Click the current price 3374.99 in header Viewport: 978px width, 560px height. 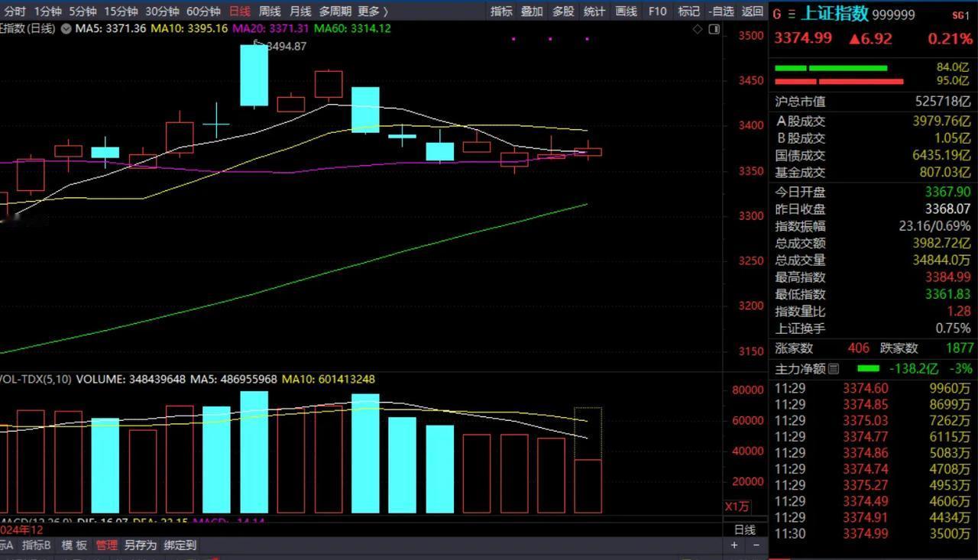(803, 38)
